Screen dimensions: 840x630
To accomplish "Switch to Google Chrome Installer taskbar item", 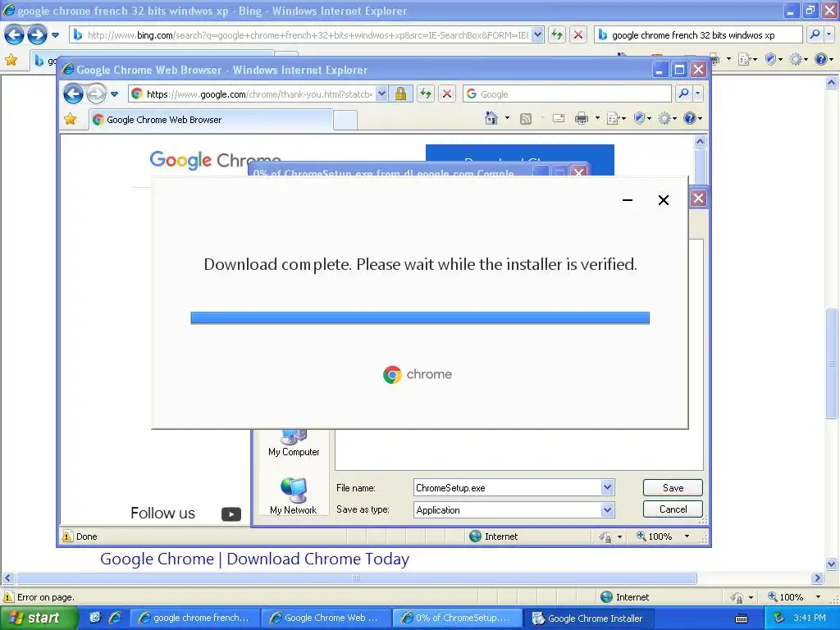I will [x=589, y=618].
